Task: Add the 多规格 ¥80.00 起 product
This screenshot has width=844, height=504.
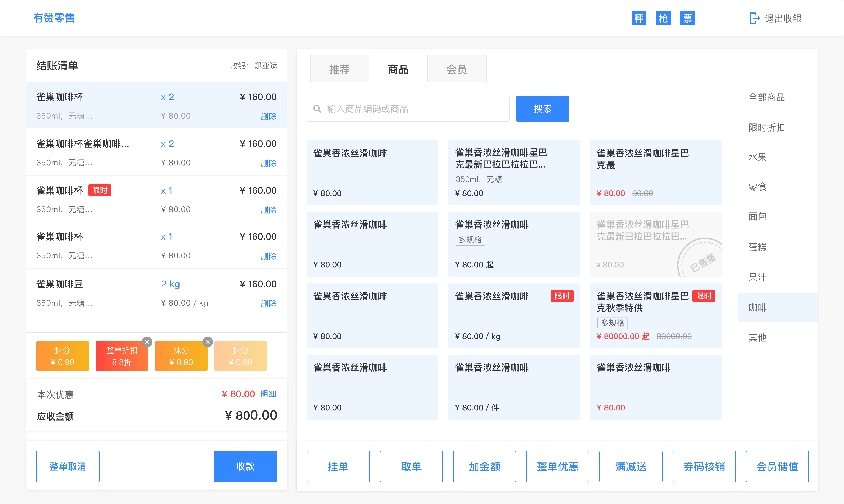Action: point(514,244)
